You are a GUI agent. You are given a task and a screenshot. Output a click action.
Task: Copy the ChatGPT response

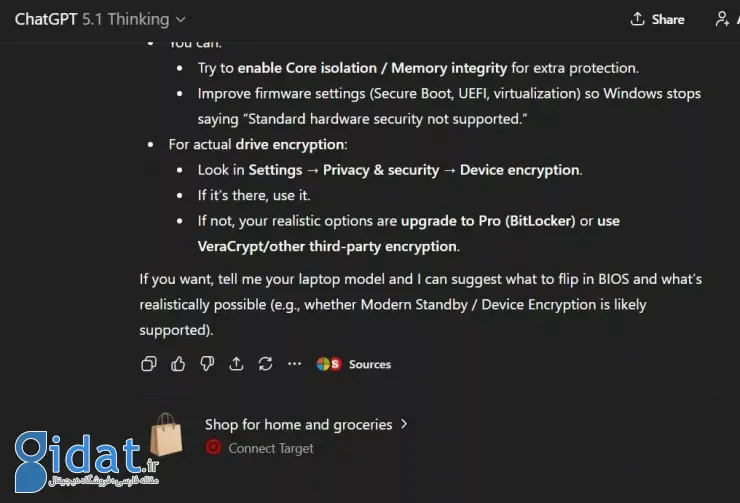149,364
